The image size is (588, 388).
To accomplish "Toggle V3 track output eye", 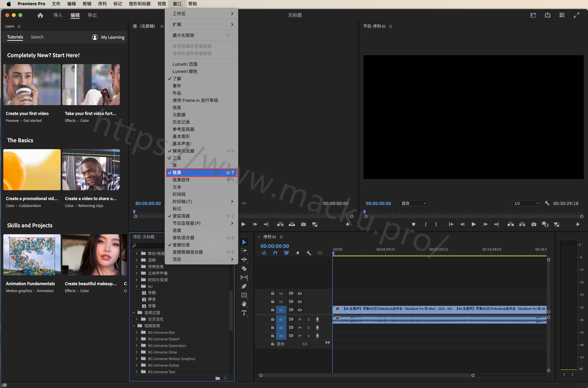I will coord(300,294).
